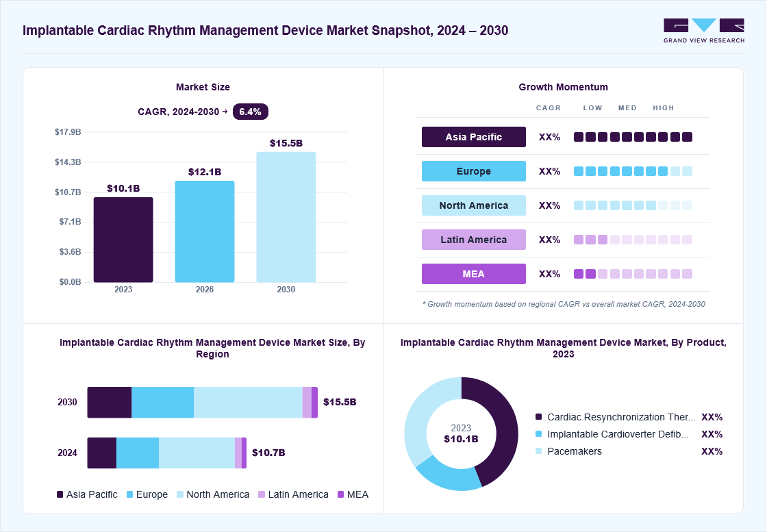Viewport: 767px width, 532px height.
Task: Click the $17.9B y-axis label
Action: pos(68,132)
